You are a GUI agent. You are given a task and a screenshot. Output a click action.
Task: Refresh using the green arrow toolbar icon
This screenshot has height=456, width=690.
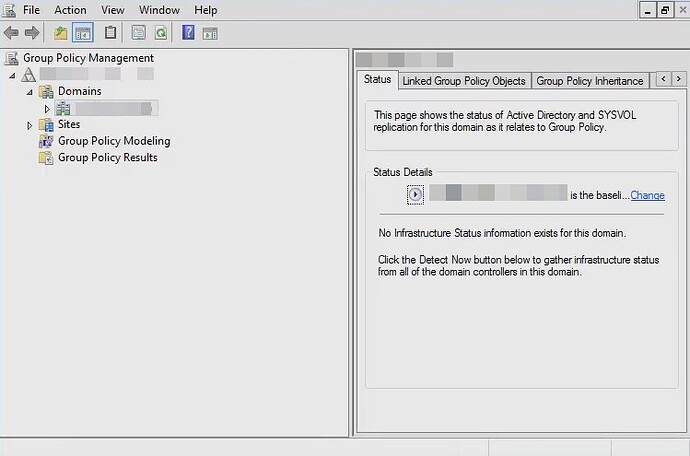tap(161, 33)
